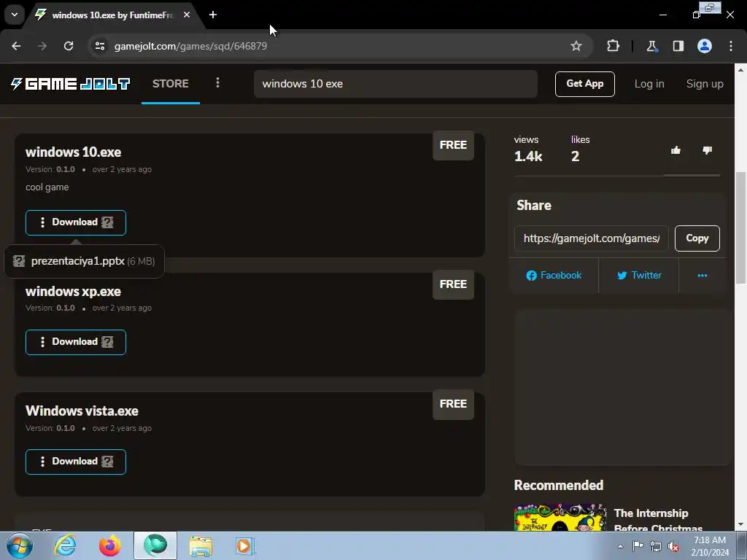Click the Game Jolt logo

[71, 84]
